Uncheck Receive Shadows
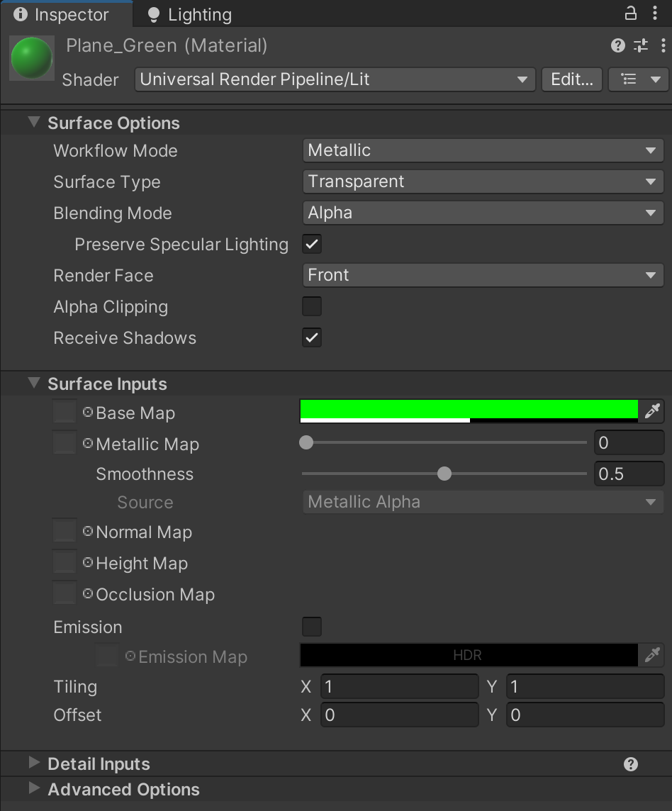This screenshot has height=811, width=672. click(311, 338)
